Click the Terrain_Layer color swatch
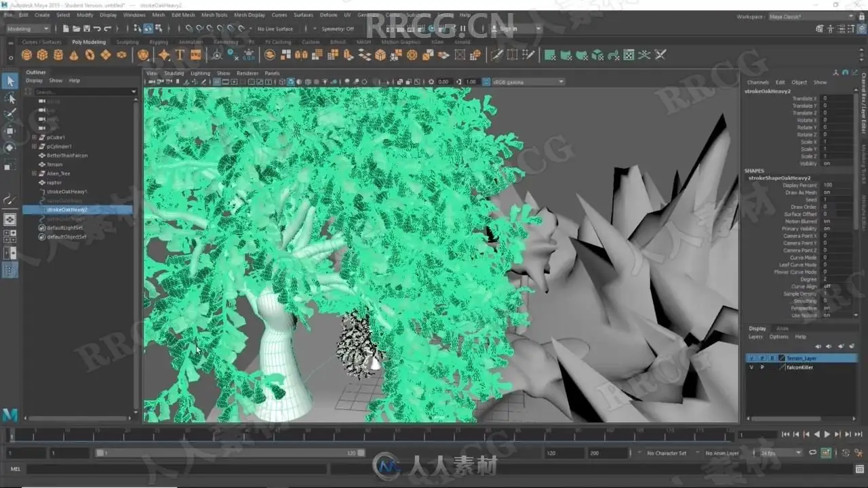This screenshot has width=868, height=488. point(782,358)
